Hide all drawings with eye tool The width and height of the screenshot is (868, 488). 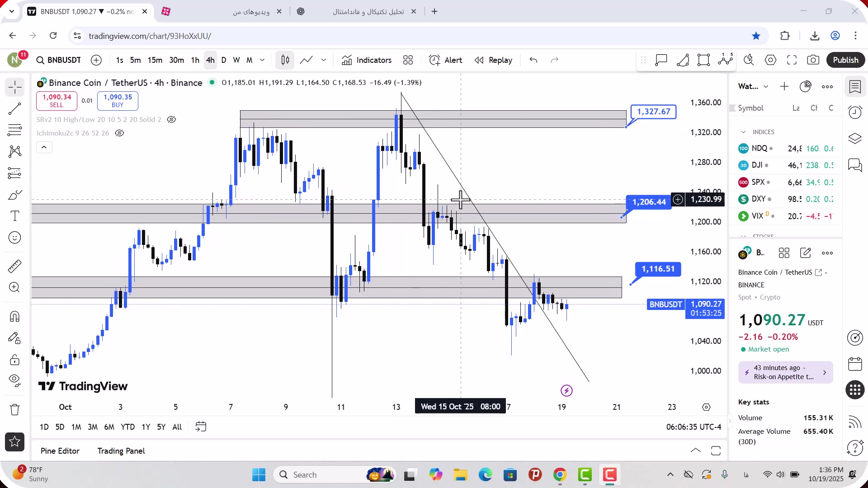click(15, 381)
